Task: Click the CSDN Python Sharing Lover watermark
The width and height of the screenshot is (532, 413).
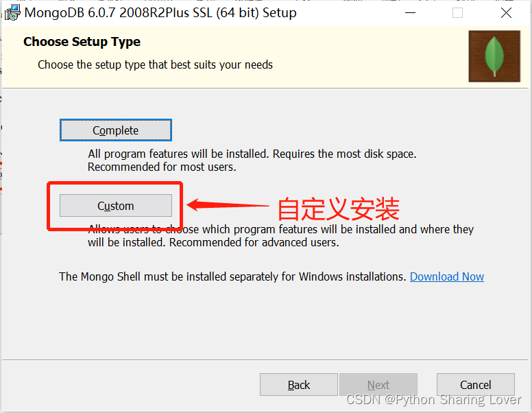Action: point(433,400)
